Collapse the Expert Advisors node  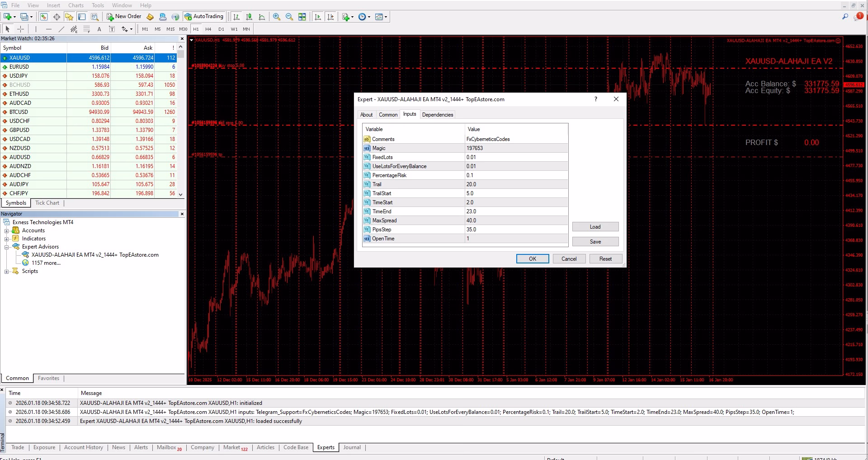7,247
